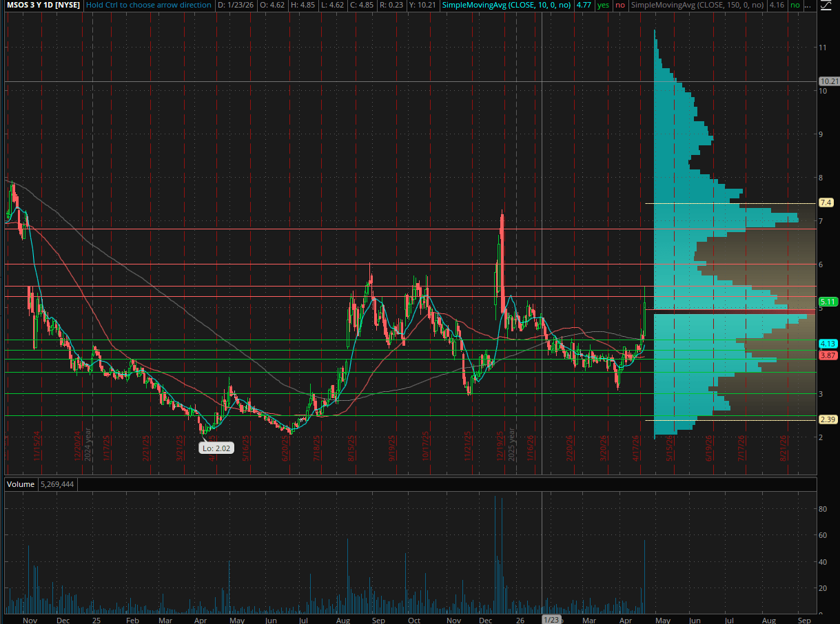
Task: Click the cyan 4.13 moving average bubble
Action: click(828, 344)
